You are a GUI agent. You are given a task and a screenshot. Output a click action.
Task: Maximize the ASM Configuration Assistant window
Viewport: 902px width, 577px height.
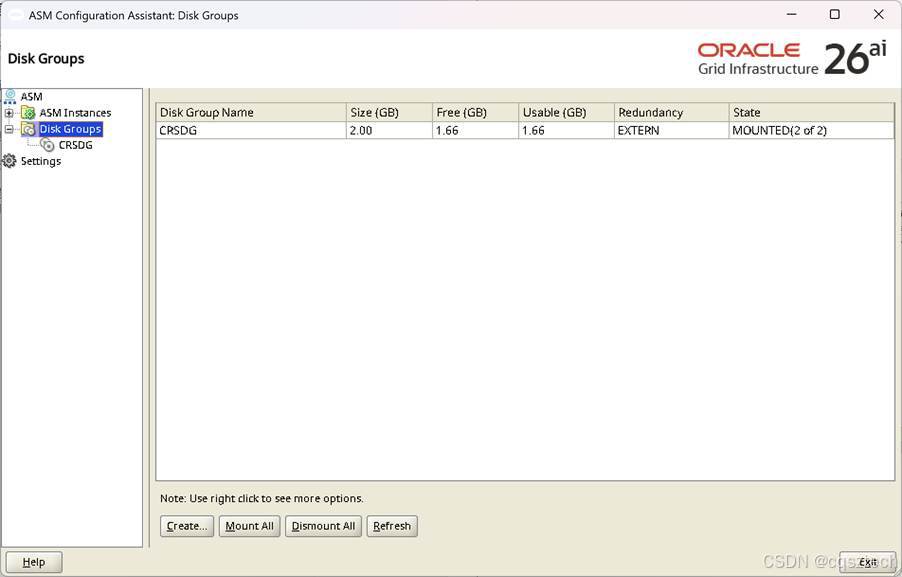(x=835, y=14)
